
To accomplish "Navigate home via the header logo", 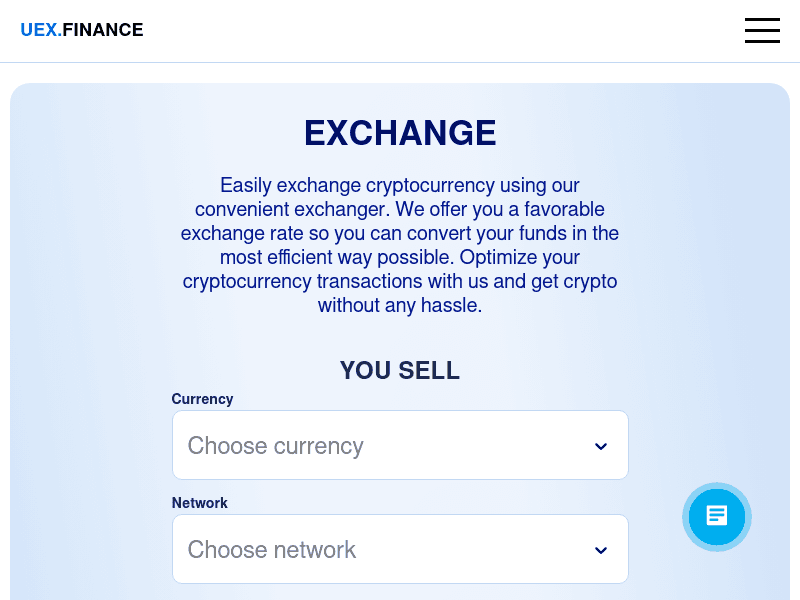I will coord(82,30).
